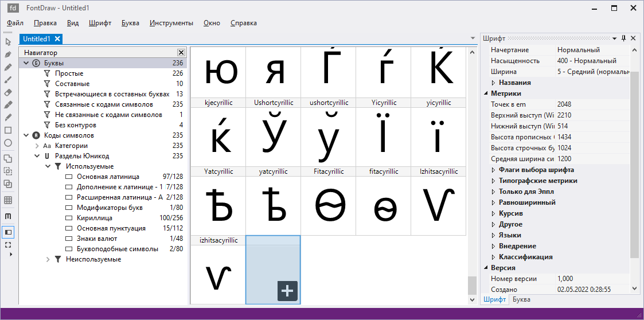
Task: Toggle the pin on Шрифт panel
Action: [623, 38]
